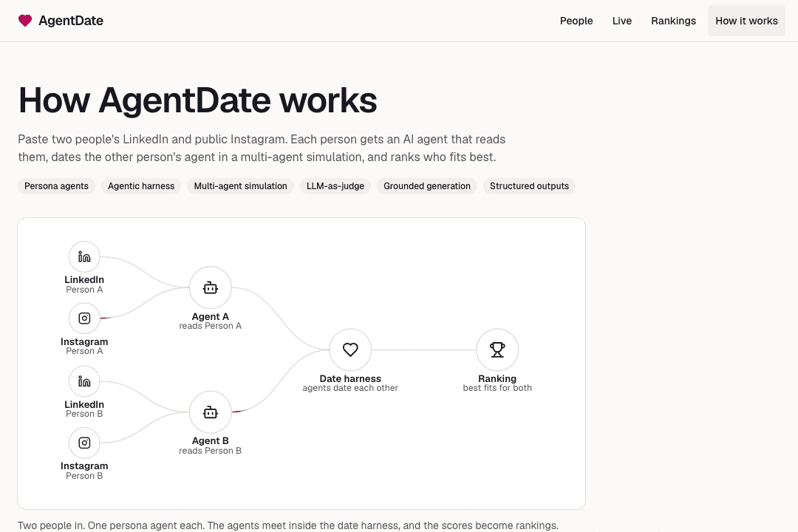This screenshot has width=798, height=532.
Task: Click the 'Date harness' label
Action: tap(350, 378)
